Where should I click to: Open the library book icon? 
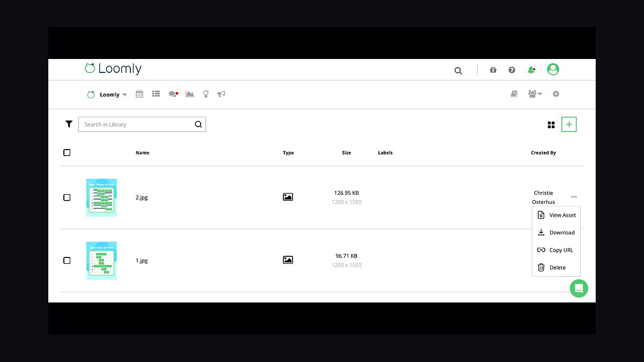point(514,94)
